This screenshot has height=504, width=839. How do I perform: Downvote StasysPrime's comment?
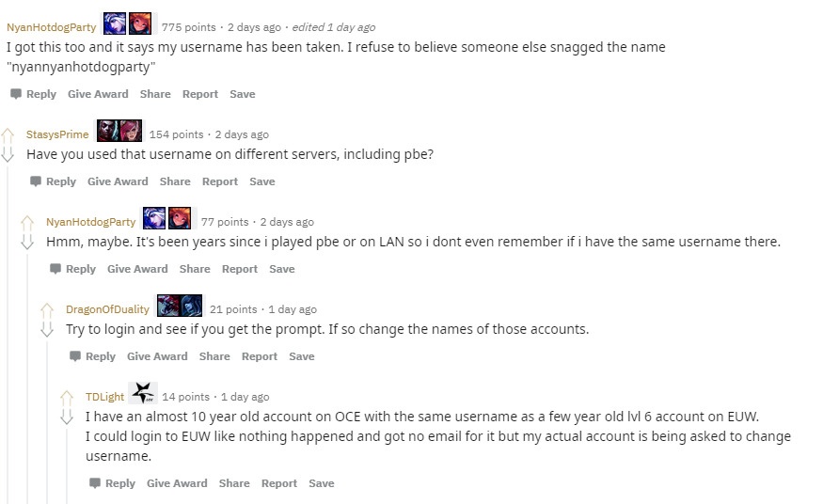click(x=8, y=153)
